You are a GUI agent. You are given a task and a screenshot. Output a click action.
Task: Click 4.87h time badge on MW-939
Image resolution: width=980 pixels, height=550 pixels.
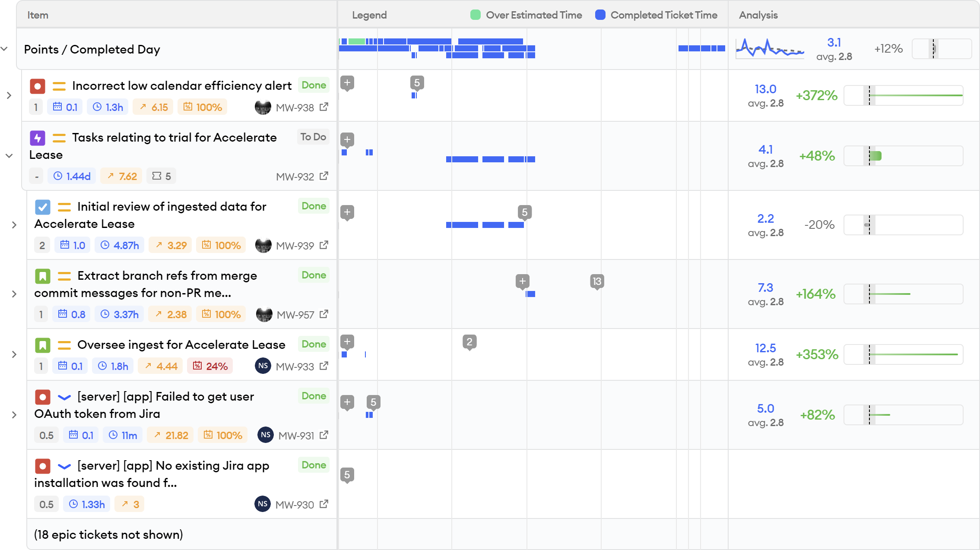120,245
